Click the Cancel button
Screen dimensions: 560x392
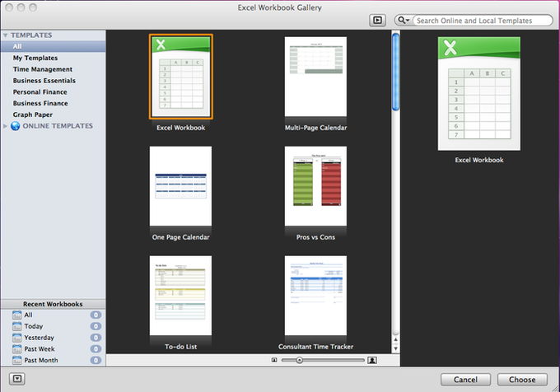pyautogui.click(x=465, y=380)
